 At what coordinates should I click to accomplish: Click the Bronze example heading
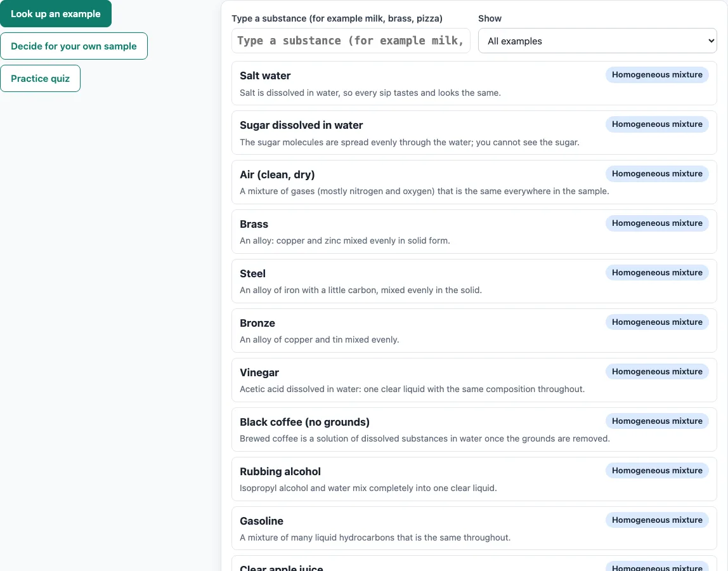257,323
